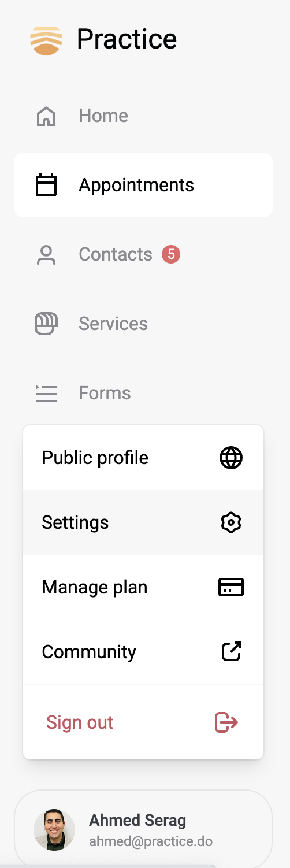The height and width of the screenshot is (868, 290).
Task: Click the globe icon beside Public profile
Action: pyautogui.click(x=231, y=458)
